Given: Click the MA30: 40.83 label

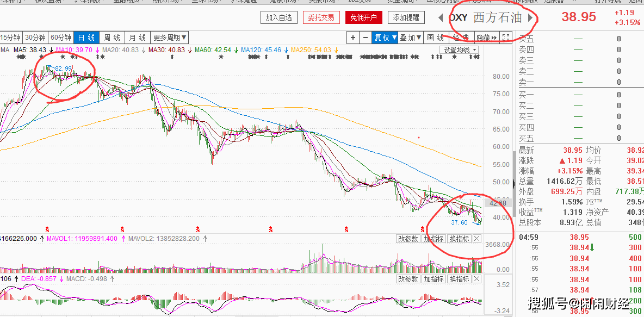Looking at the screenshot, I should [167, 50].
